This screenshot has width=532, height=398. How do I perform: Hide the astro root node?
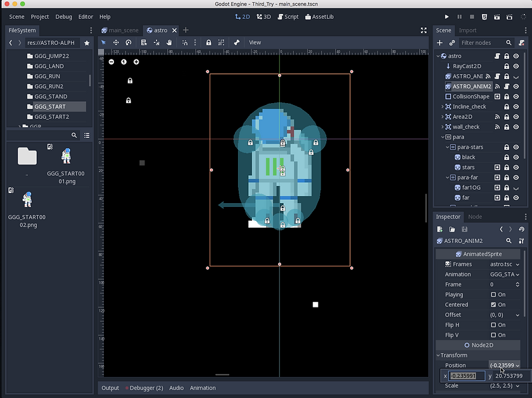516,56
